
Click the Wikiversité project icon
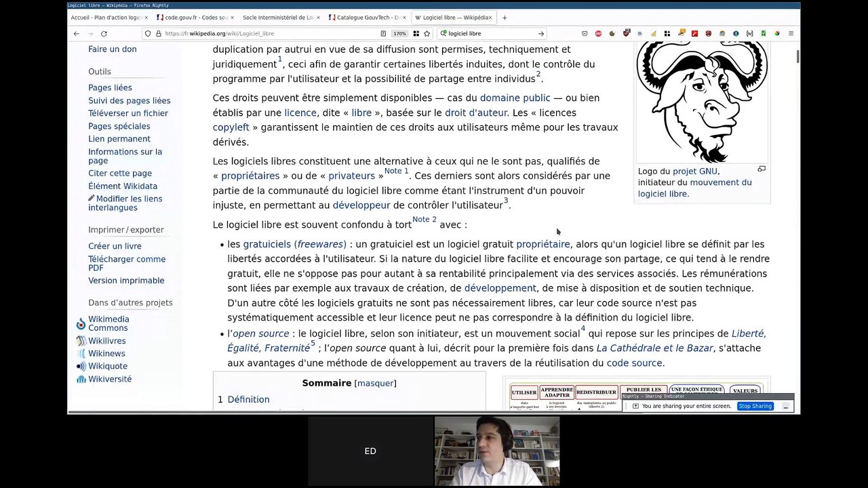(81, 379)
